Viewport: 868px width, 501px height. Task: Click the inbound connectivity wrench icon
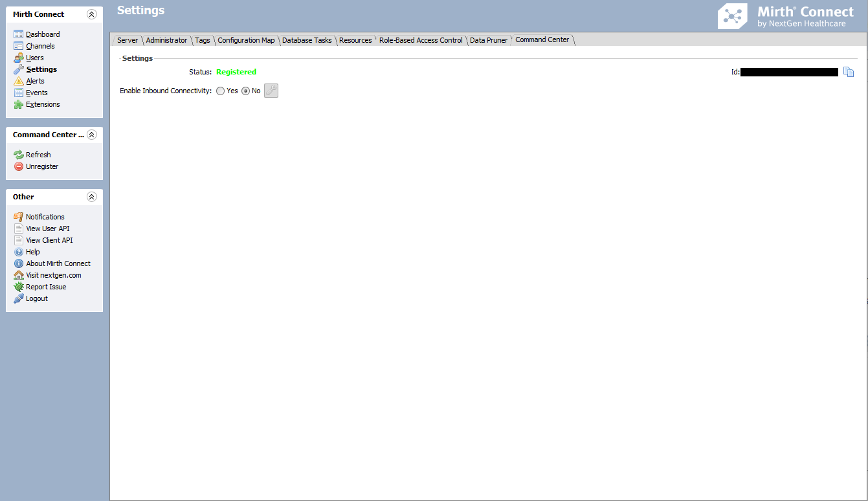point(271,91)
